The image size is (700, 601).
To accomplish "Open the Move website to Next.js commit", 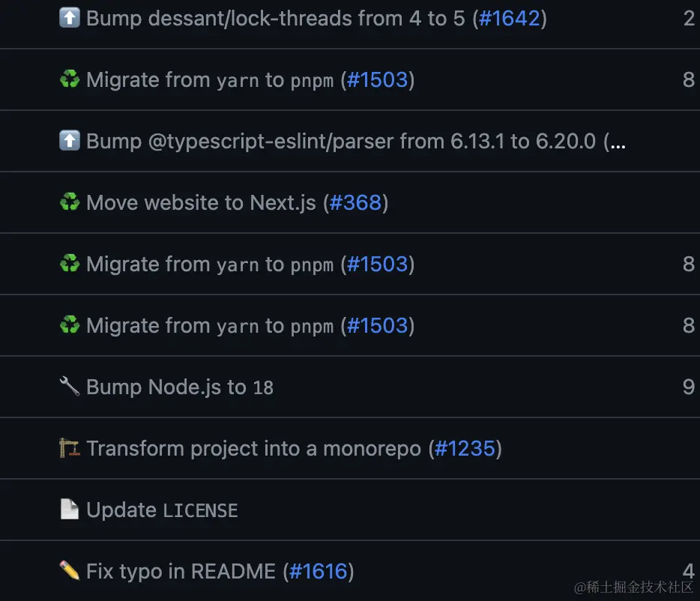I will click(x=202, y=202).
